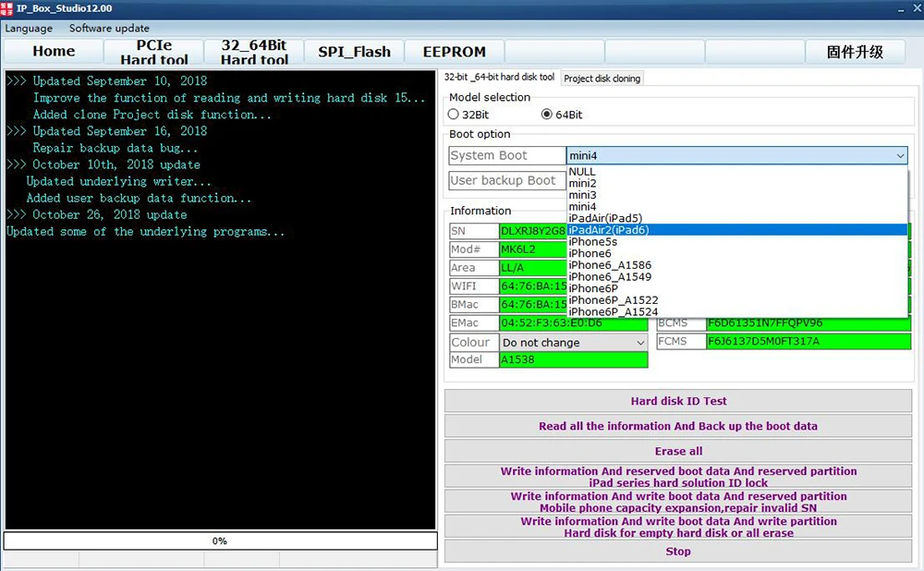The image size is (924, 571).
Task: Open the Software update menu
Action: click(109, 29)
